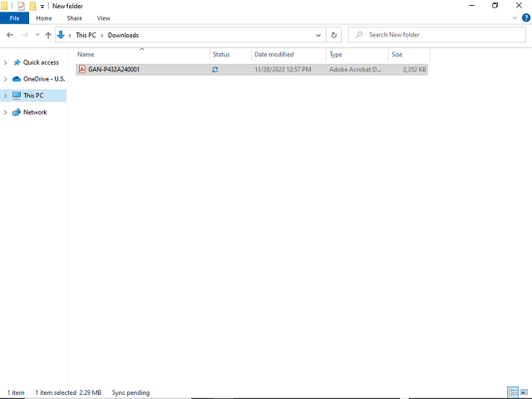Expand the address bar history dropdown
Image resolution: width=532 pixels, height=399 pixels.
[x=318, y=35]
